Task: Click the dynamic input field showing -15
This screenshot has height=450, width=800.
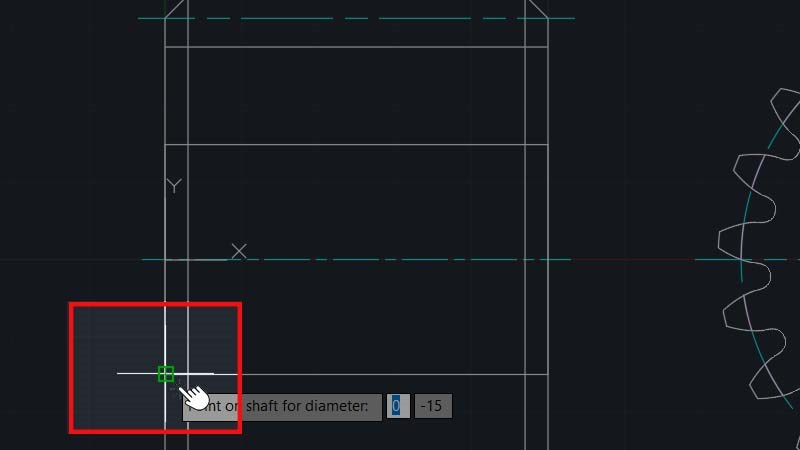Action: tap(433, 406)
